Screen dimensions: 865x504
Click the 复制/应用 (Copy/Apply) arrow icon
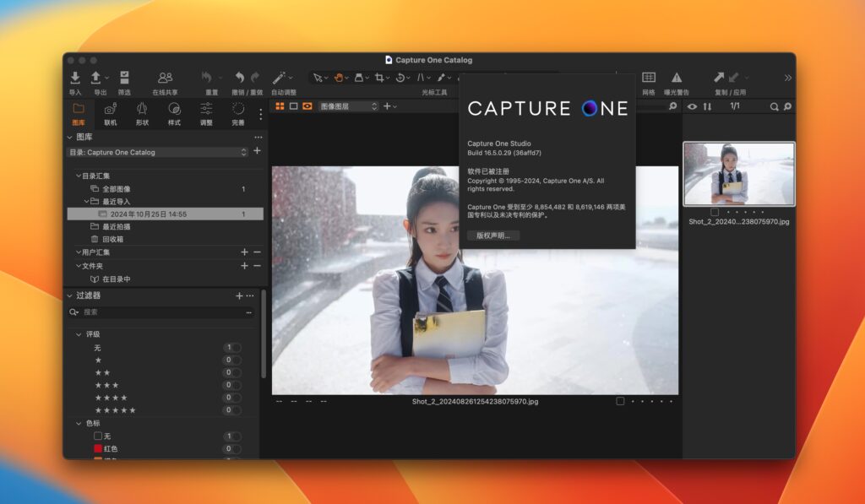point(720,78)
